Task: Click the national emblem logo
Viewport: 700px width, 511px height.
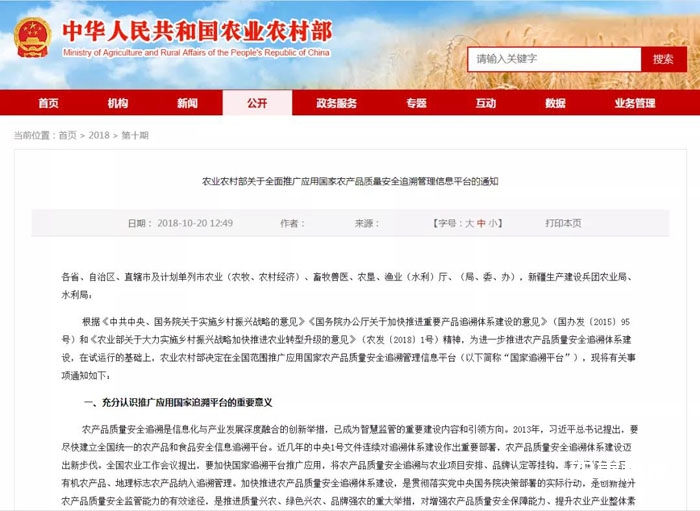Action: 32,37
